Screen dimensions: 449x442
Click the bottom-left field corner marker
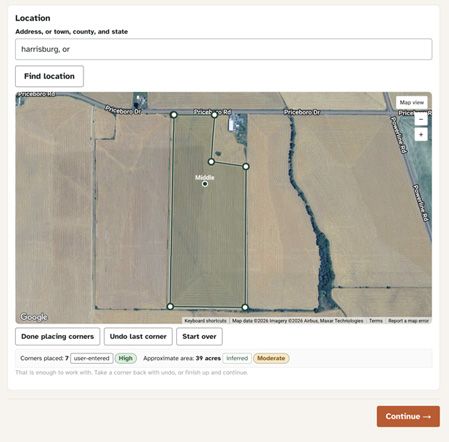[170, 306]
